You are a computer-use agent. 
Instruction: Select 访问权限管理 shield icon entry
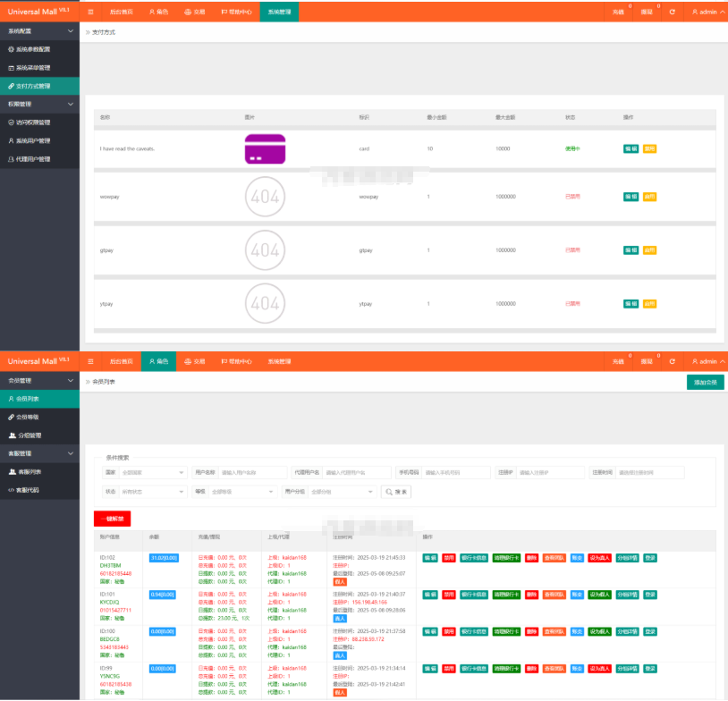click(x=39, y=122)
